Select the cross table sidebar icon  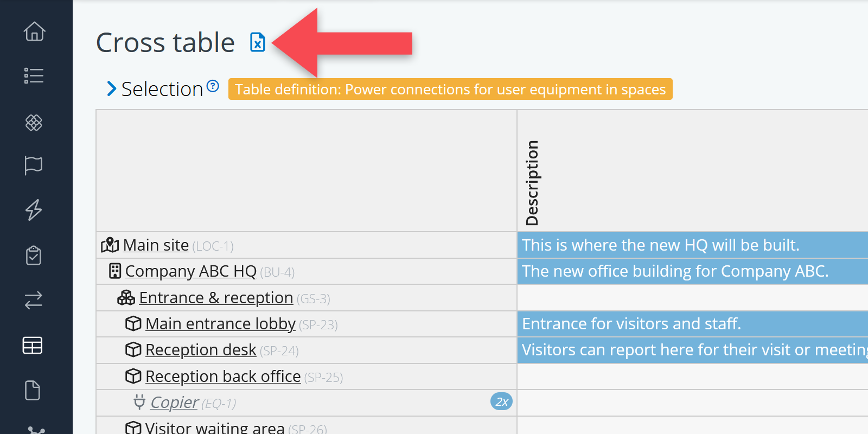33,345
